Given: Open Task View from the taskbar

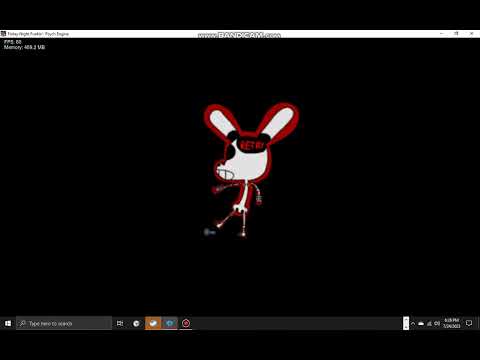Looking at the screenshot, I should pos(120,323).
